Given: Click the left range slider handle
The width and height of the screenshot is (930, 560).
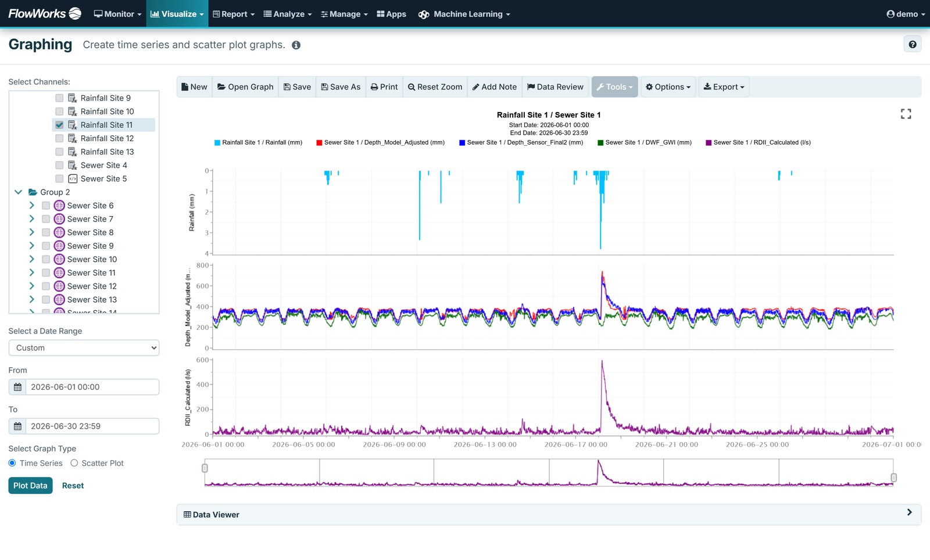Looking at the screenshot, I should (205, 468).
